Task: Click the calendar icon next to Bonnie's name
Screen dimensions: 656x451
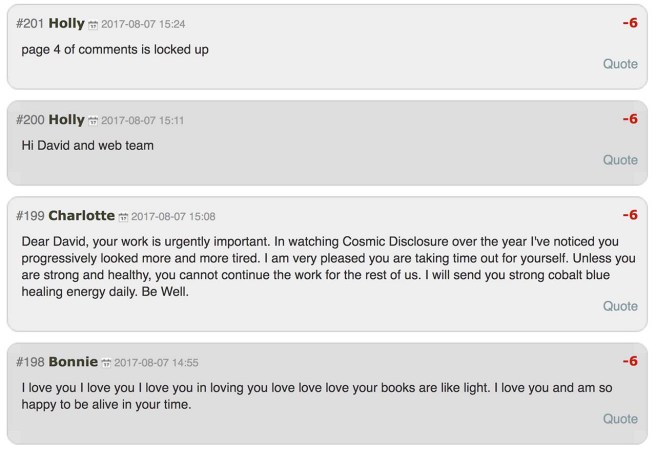Action: click(106, 363)
